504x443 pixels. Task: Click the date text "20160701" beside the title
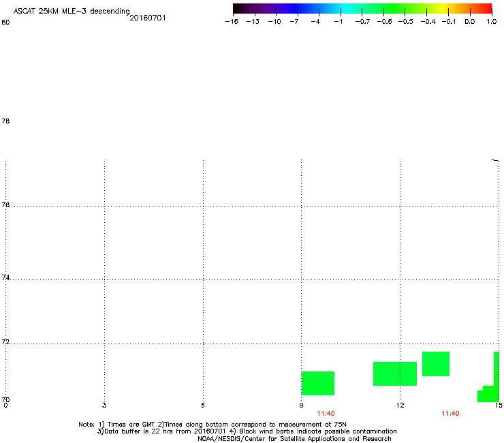click(x=148, y=18)
